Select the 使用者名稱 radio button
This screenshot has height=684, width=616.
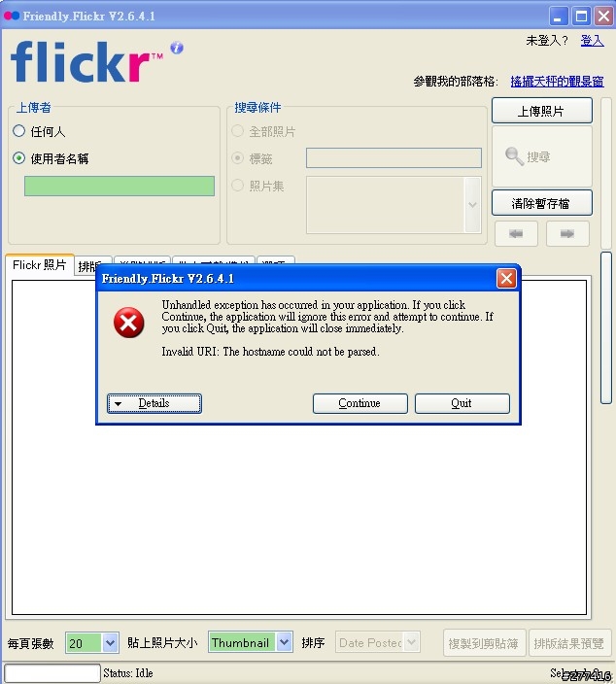pyautogui.click(x=18, y=158)
